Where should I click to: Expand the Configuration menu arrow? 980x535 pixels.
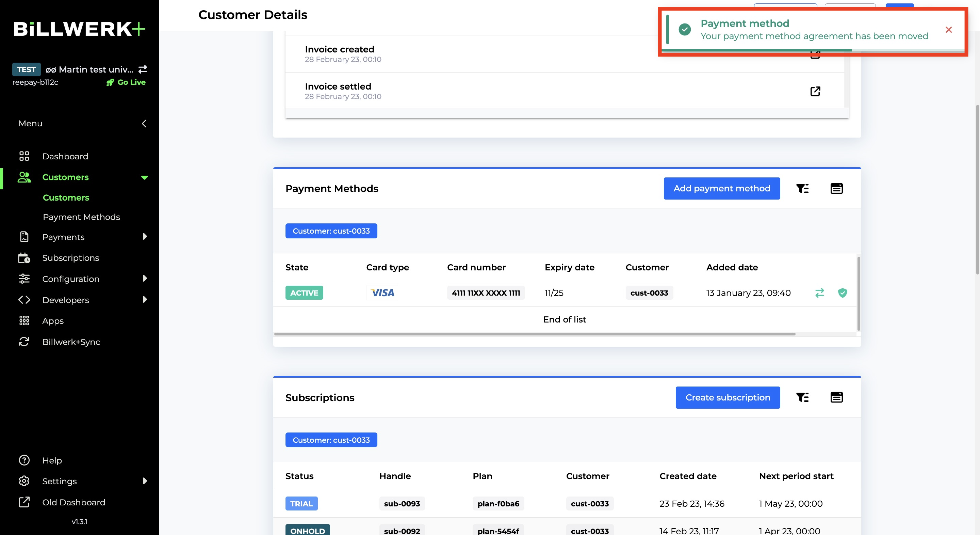(145, 278)
